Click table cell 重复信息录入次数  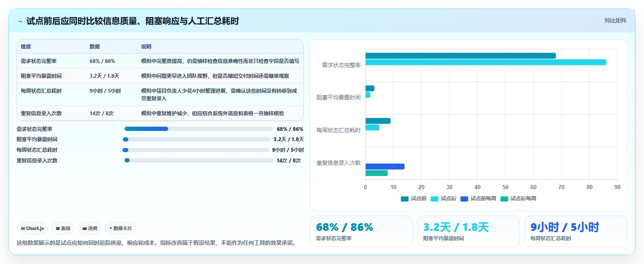pos(41,114)
